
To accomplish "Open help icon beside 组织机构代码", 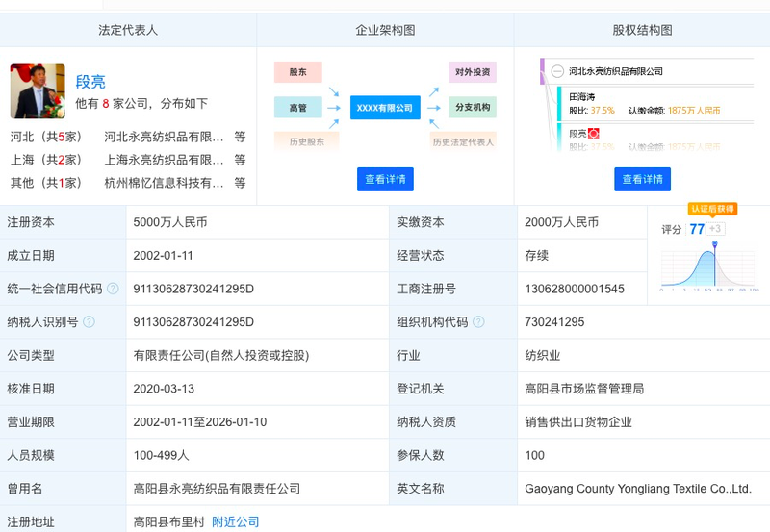I will coord(478,322).
